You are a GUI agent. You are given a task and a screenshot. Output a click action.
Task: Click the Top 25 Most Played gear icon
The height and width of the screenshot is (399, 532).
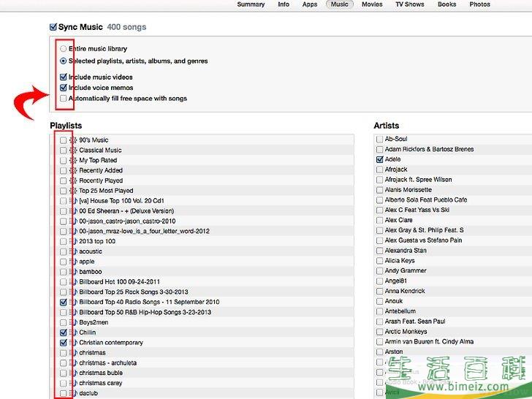click(x=73, y=191)
